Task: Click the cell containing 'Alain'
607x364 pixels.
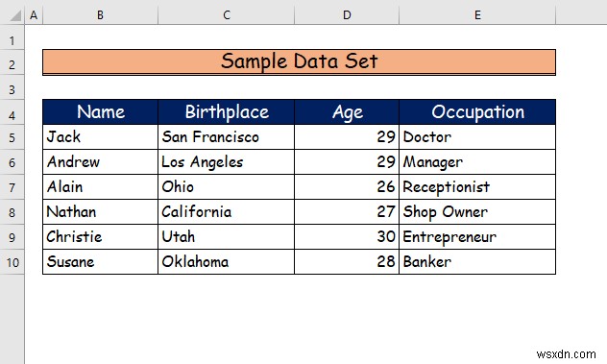Action: point(100,187)
